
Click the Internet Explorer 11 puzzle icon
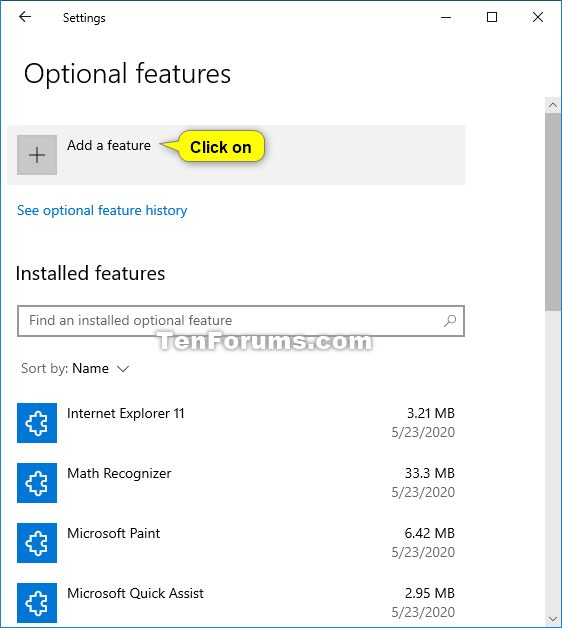(x=37, y=423)
